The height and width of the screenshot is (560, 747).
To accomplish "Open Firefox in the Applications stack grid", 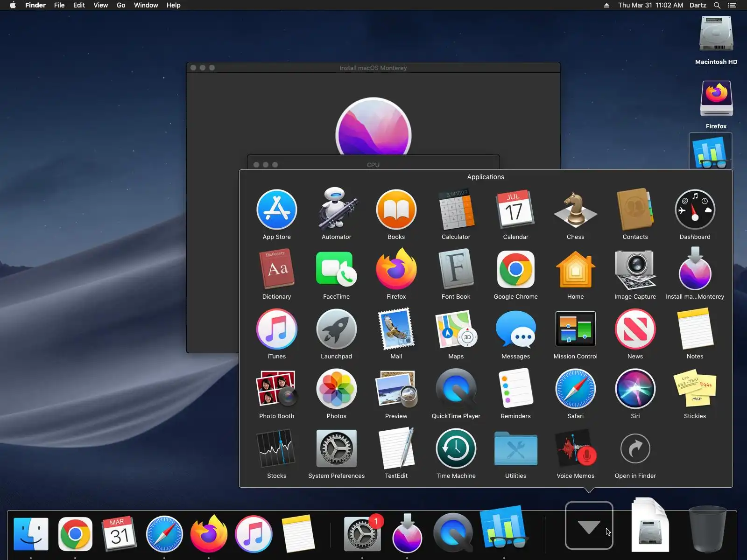I will coord(396,269).
